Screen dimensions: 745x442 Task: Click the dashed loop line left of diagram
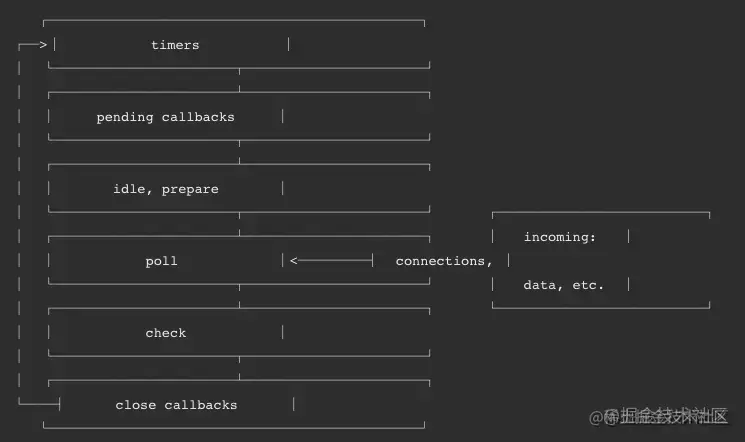19,223
